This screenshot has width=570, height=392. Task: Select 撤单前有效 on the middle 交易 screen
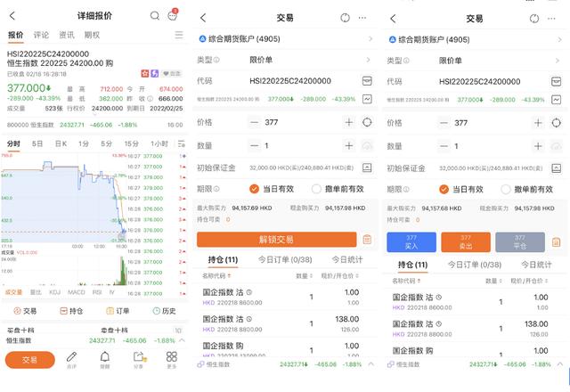[x=338, y=189]
